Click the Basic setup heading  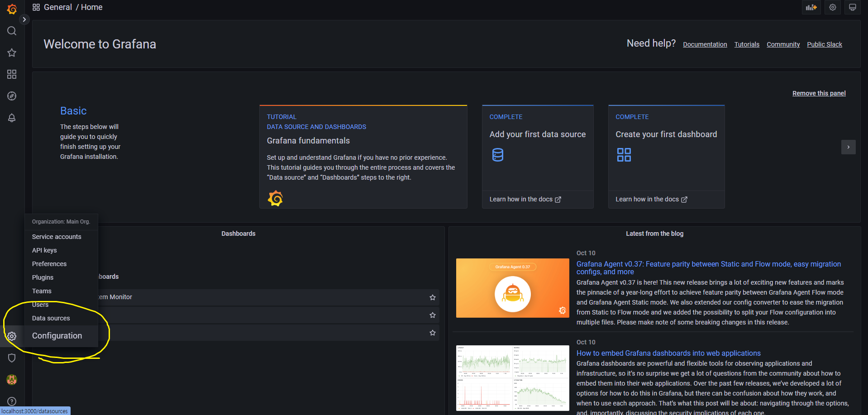73,111
